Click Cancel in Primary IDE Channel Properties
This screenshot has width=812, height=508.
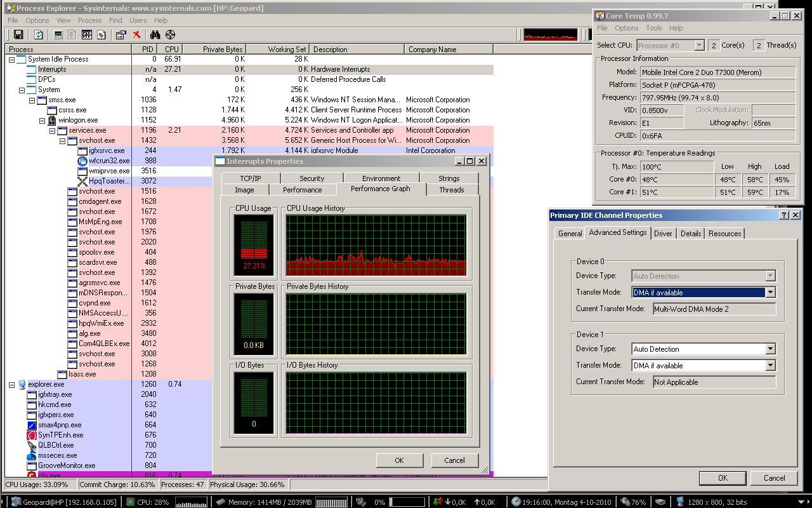point(774,478)
